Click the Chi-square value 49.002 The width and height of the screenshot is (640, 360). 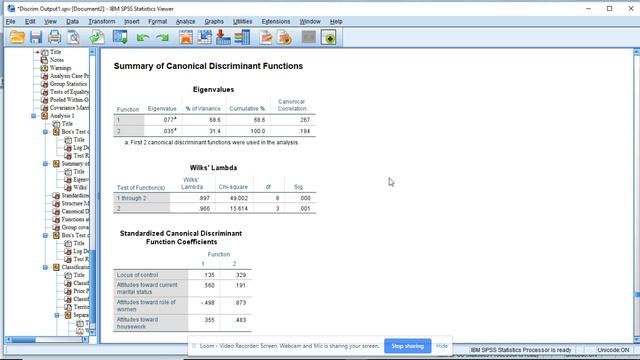click(239, 198)
